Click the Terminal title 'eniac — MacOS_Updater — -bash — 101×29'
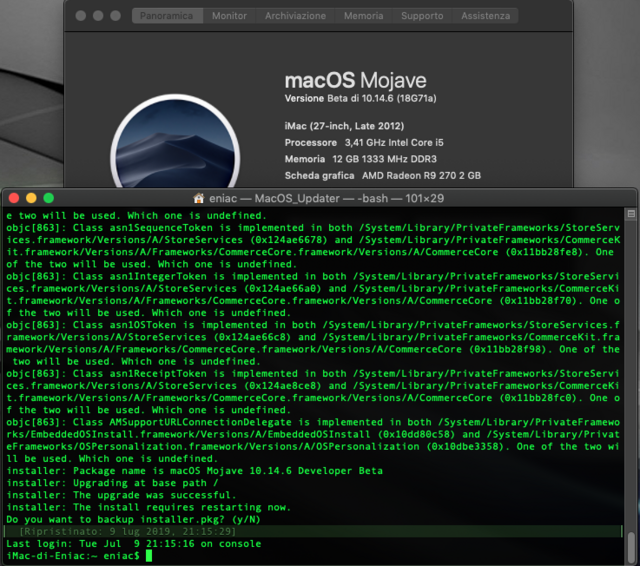640x566 pixels. [327, 198]
